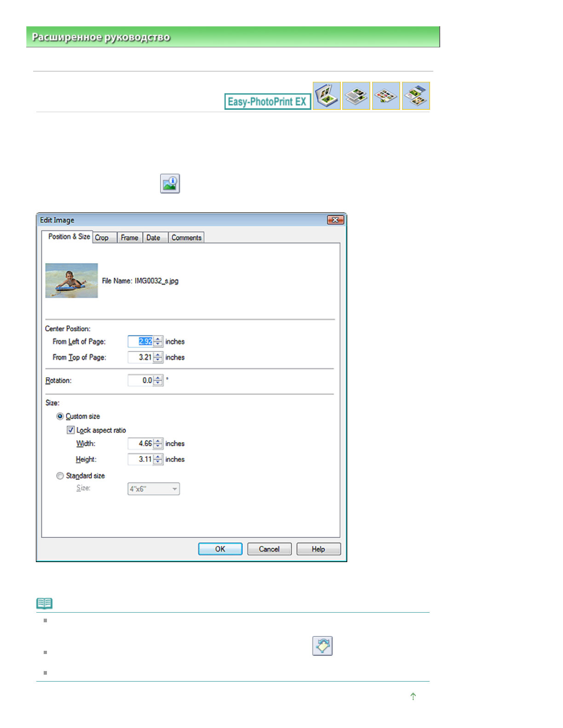
Task: Click the Cancel button
Action: point(269,549)
